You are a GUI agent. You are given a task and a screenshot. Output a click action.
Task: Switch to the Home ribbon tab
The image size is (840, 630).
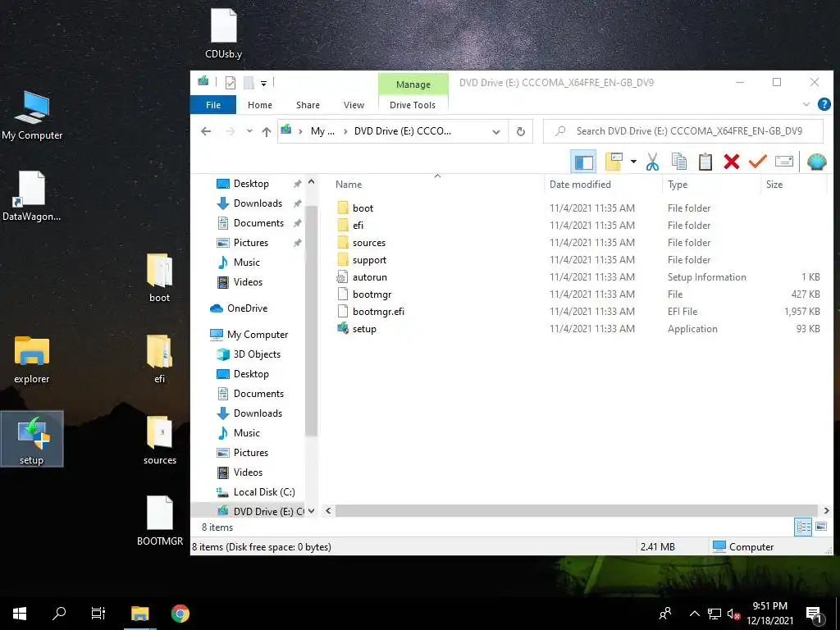(x=260, y=105)
